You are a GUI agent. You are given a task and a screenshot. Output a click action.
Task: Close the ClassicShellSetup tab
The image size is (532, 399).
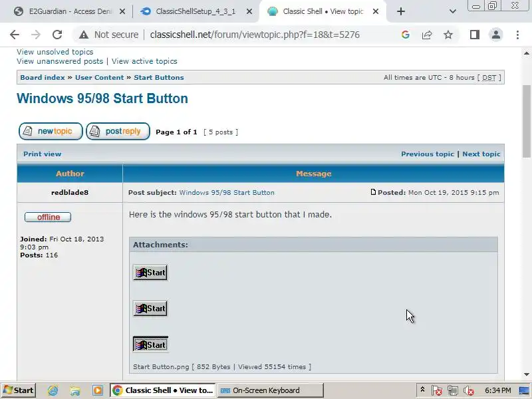[249, 11]
